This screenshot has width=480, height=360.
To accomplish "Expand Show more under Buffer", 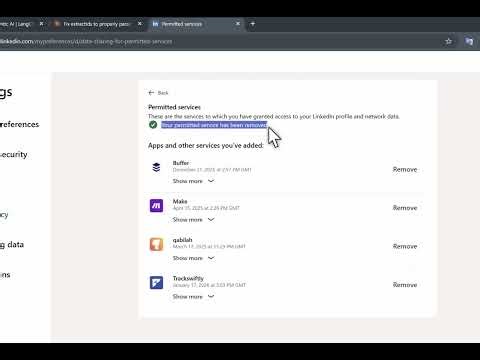I will [193, 181].
